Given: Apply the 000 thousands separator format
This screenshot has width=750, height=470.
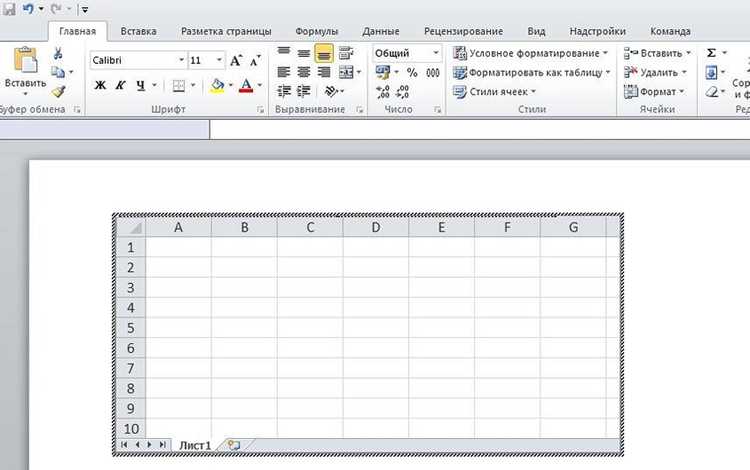Looking at the screenshot, I should click(x=433, y=72).
